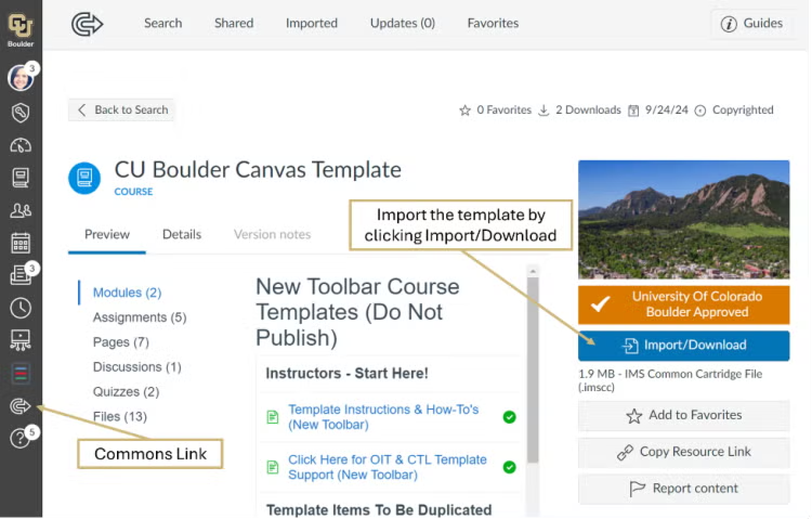This screenshot has width=812, height=519.
Task: Click the Copyrighted license icon
Action: [700, 111]
